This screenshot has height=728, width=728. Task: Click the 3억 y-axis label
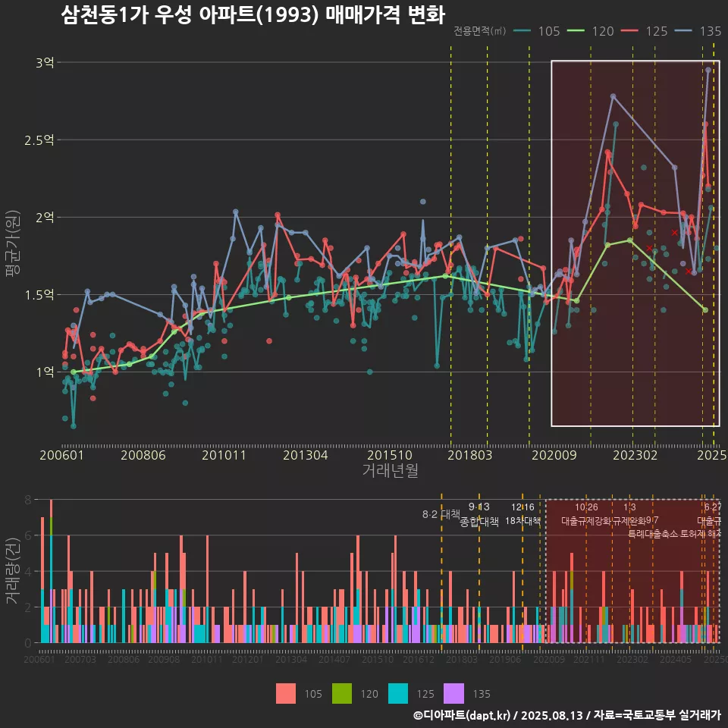[45, 62]
